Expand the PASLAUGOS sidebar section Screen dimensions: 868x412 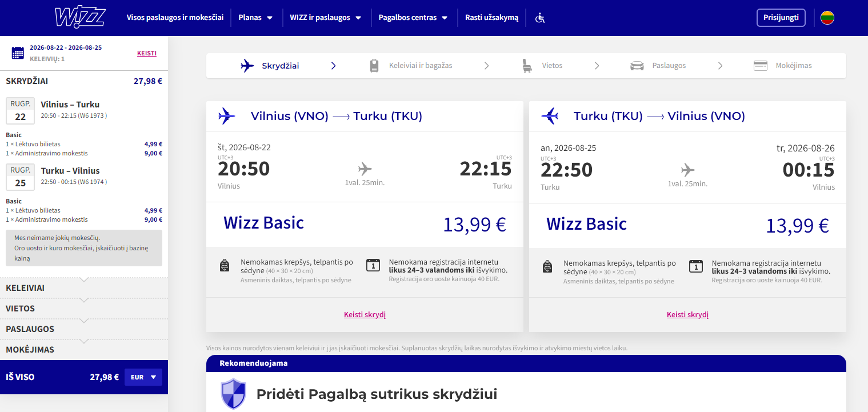coord(84,329)
